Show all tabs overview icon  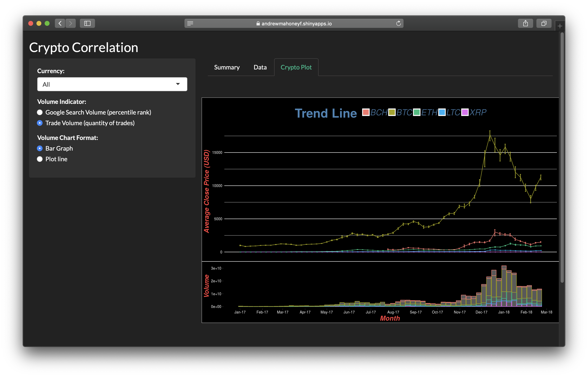pyautogui.click(x=544, y=24)
